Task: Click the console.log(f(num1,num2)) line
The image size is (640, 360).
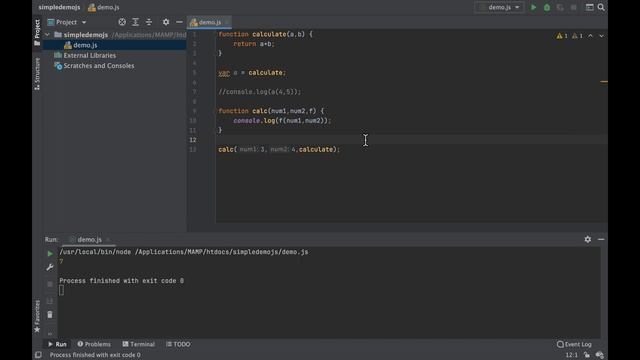Action: coord(282,121)
